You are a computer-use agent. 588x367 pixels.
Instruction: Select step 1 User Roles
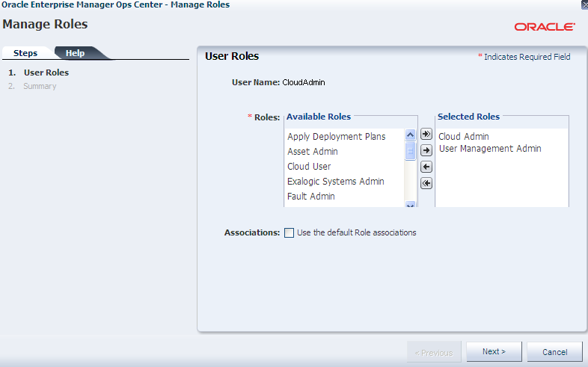[x=46, y=73]
